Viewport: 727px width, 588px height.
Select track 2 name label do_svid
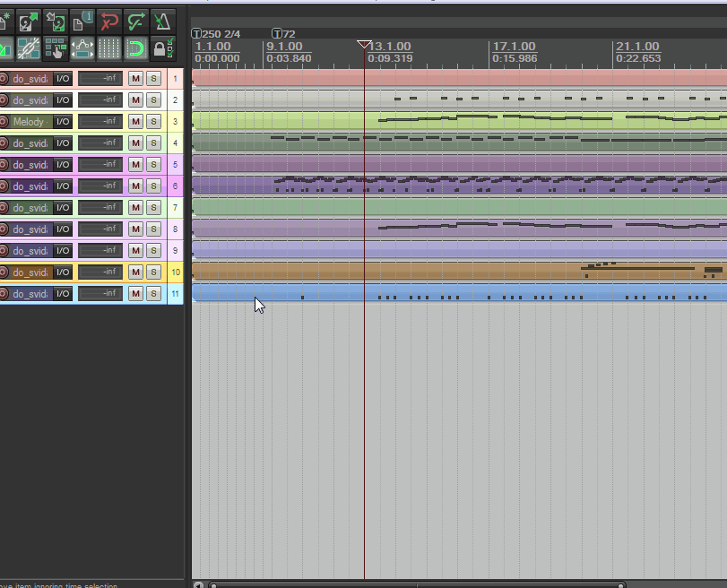tap(30, 100)
